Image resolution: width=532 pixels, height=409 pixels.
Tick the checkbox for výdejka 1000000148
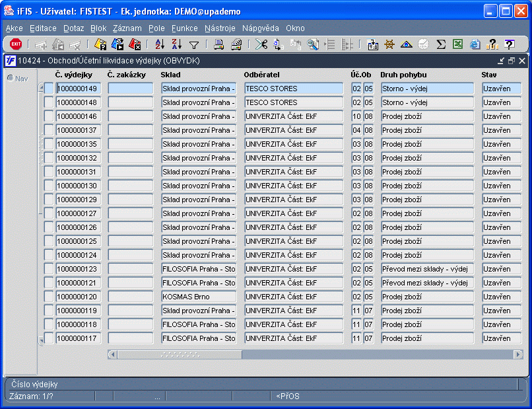click(x=49, y=102)
